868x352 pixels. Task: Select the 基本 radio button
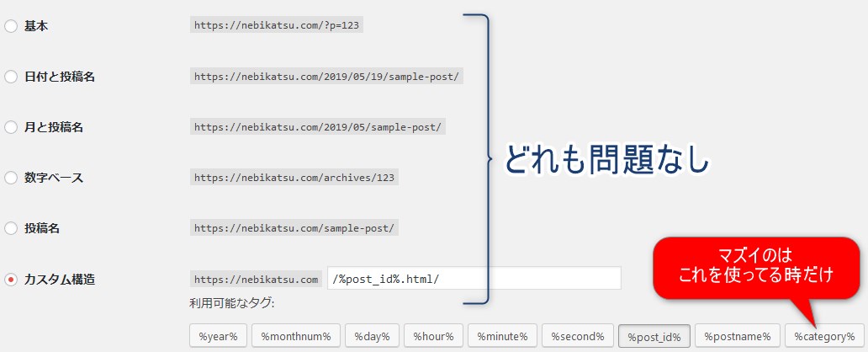pos(11,26)
